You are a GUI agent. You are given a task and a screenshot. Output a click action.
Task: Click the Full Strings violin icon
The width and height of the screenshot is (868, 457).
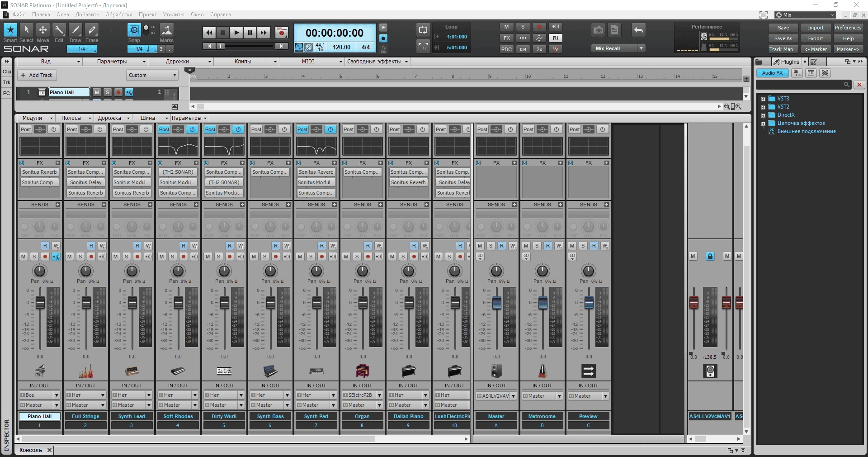(86, 371)
